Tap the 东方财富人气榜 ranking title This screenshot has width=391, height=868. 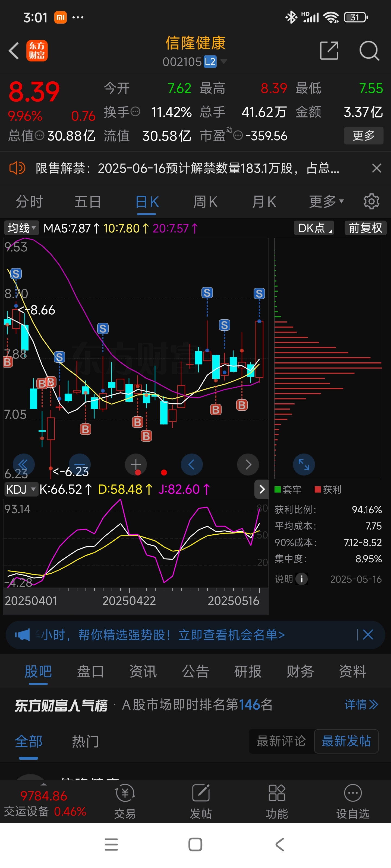tap(61, 705)
